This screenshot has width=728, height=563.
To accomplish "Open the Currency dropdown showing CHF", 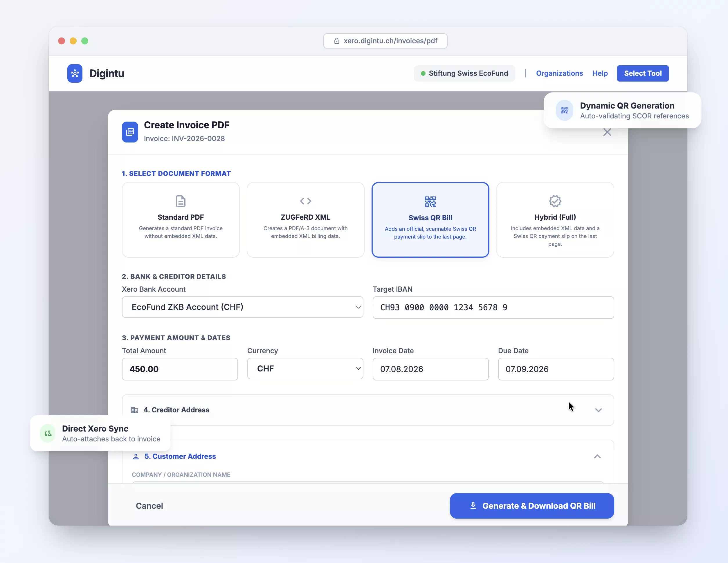I will (x=305, y=369).
